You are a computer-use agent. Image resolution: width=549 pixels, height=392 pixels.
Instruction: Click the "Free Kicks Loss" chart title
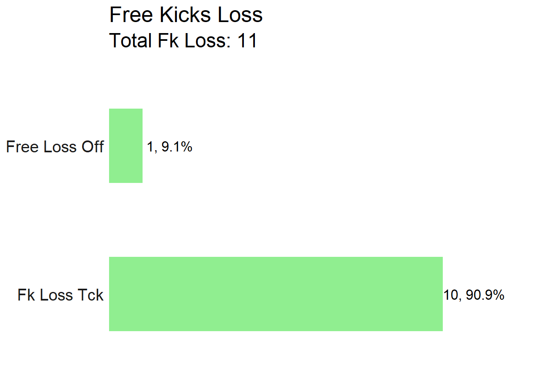coord(186,16)
